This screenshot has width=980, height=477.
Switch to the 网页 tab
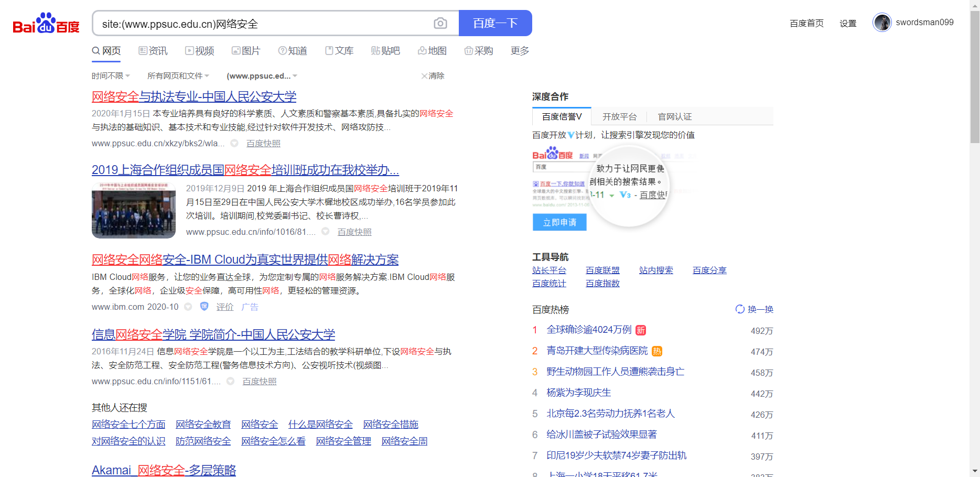(106, 51)
